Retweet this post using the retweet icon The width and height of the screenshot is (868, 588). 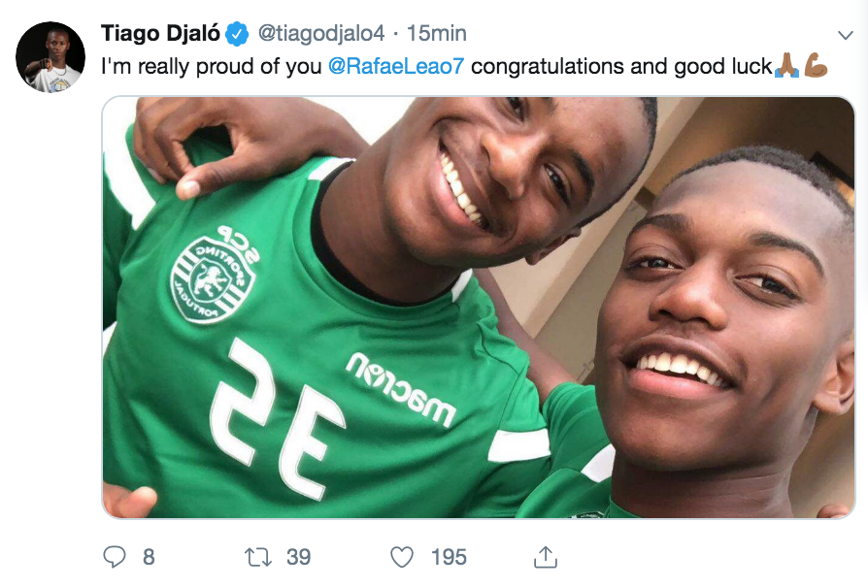257,556
